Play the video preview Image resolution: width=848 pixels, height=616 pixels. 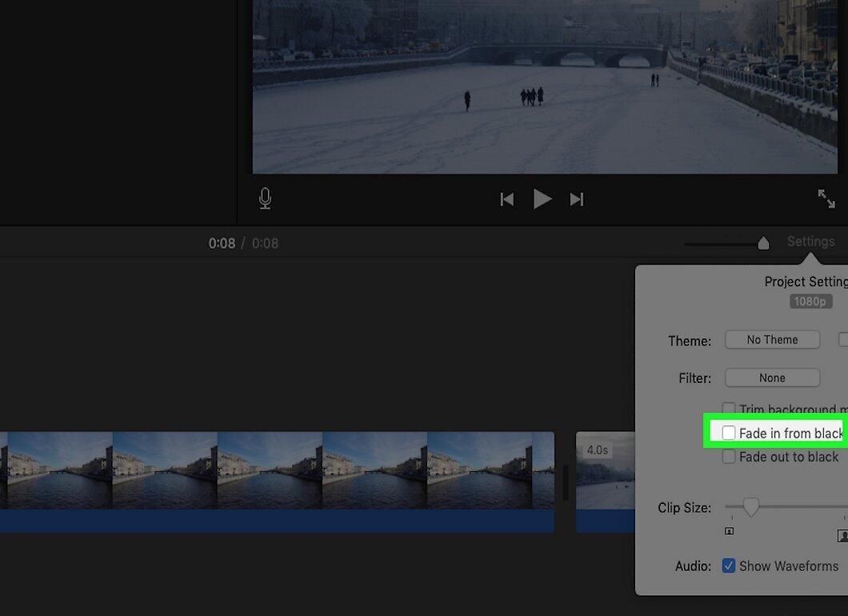542,199
